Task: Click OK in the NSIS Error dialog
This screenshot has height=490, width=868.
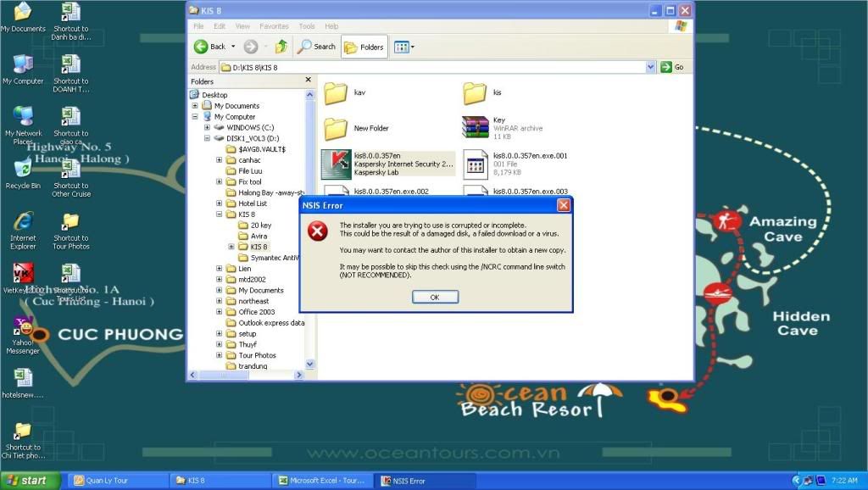Action: (x=435, y=298)
